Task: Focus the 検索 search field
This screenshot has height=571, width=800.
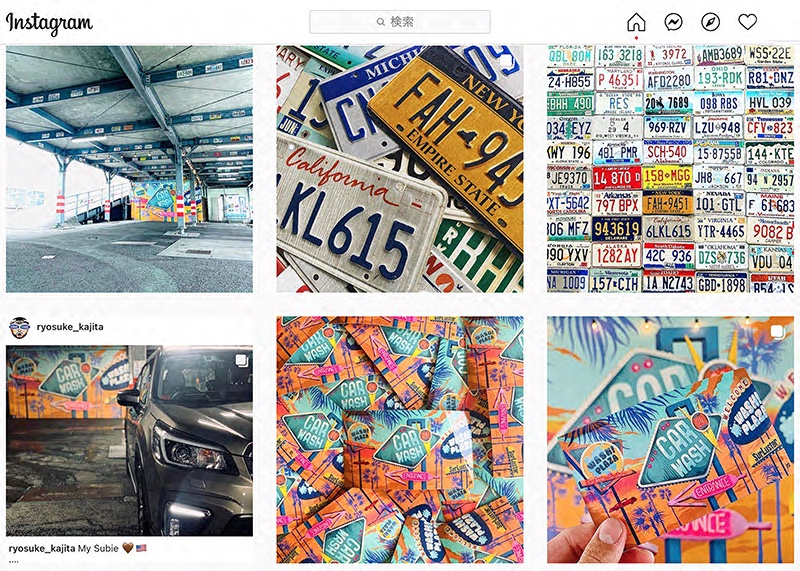Action: (400, 22)
